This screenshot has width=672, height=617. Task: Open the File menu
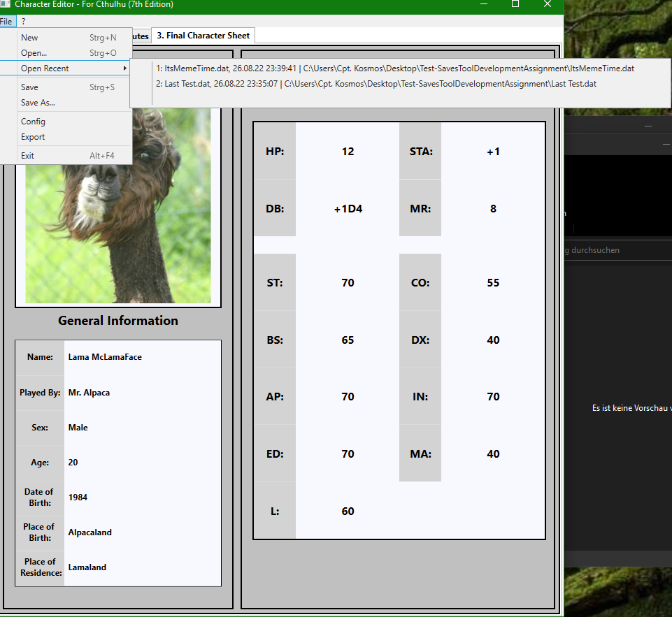click(6, 22)
